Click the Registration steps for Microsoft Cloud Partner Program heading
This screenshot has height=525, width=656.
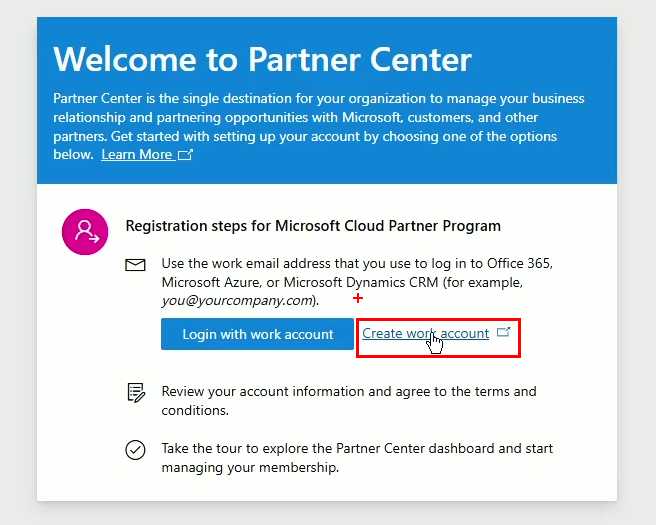click(313, 226)
